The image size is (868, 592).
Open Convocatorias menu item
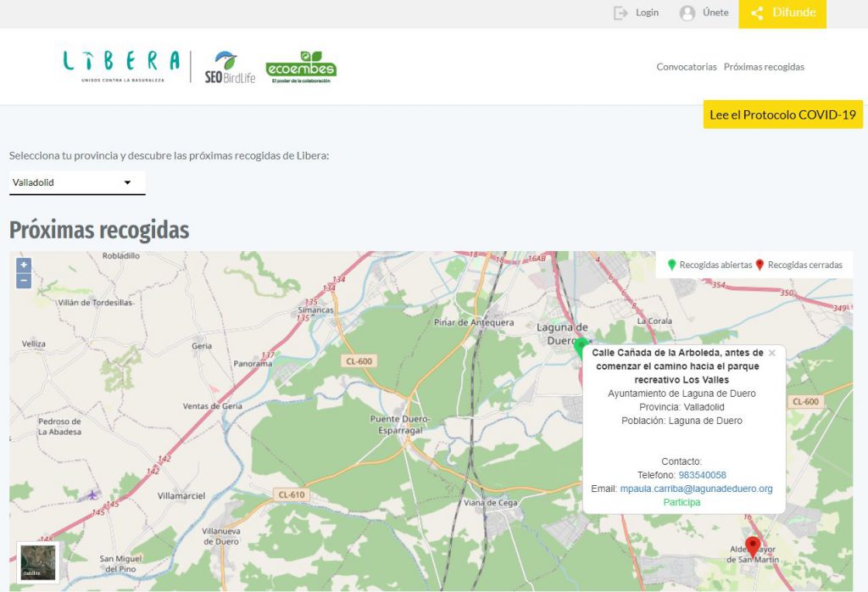click(686, 67)
